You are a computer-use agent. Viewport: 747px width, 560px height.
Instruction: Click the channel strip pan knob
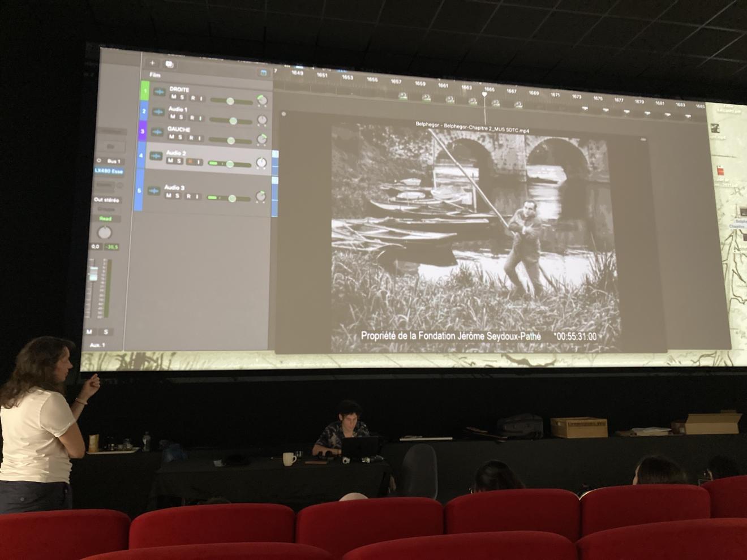(x=104, y=232)
